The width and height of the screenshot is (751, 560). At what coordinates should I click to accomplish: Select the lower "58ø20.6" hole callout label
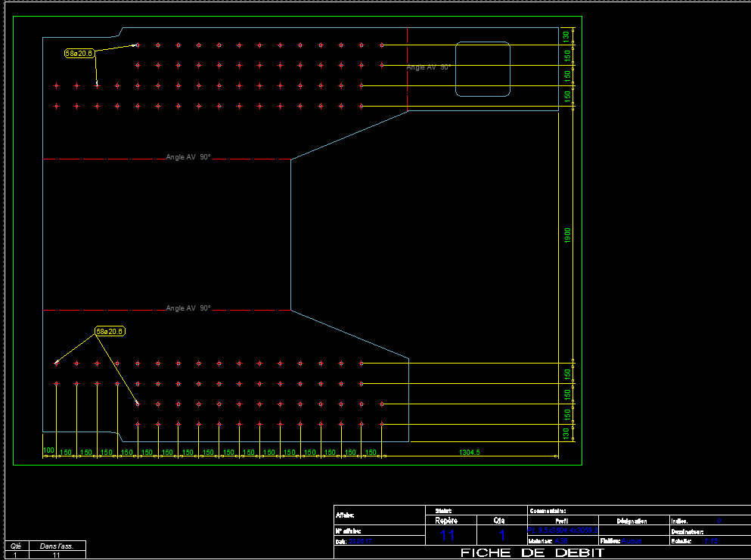pos(110,330)
